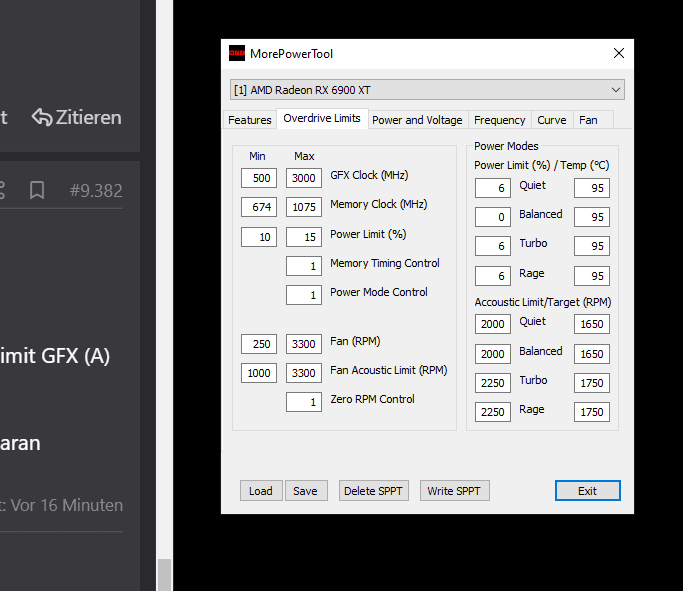
Task: Click the Fan Acoustic Limit Min field
Action: tap(259, 373)
